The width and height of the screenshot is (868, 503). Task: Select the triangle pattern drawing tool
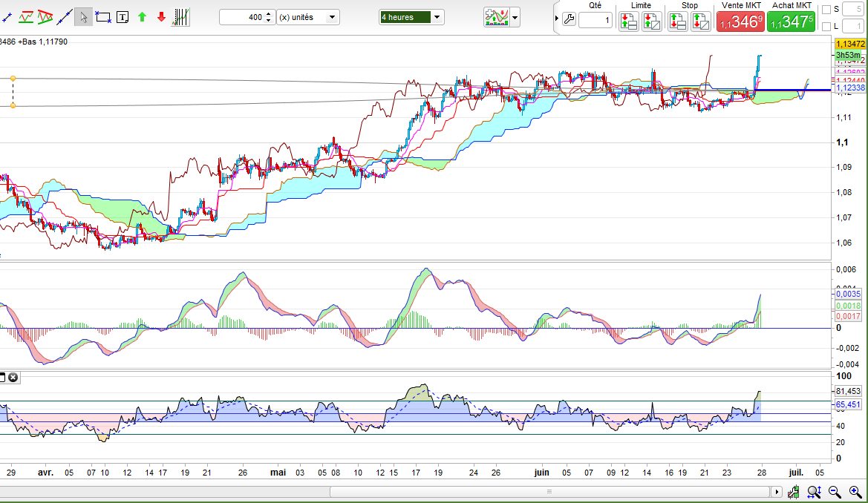point(45,16)
